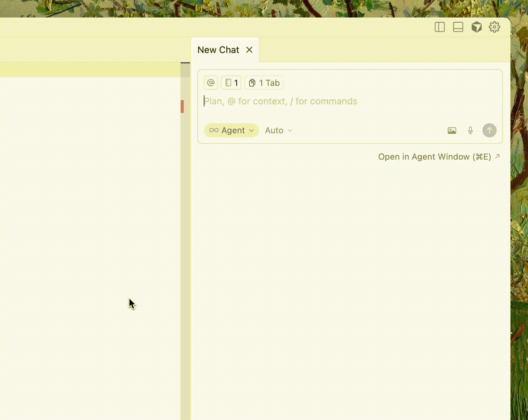Screen dimensions: 528x420
Task: Click the arrow icon beside Agent Window link
Action: pos(497,156)
